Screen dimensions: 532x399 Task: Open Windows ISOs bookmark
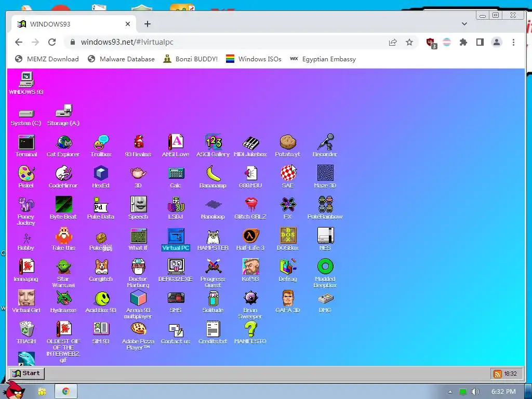pos(254,59)
